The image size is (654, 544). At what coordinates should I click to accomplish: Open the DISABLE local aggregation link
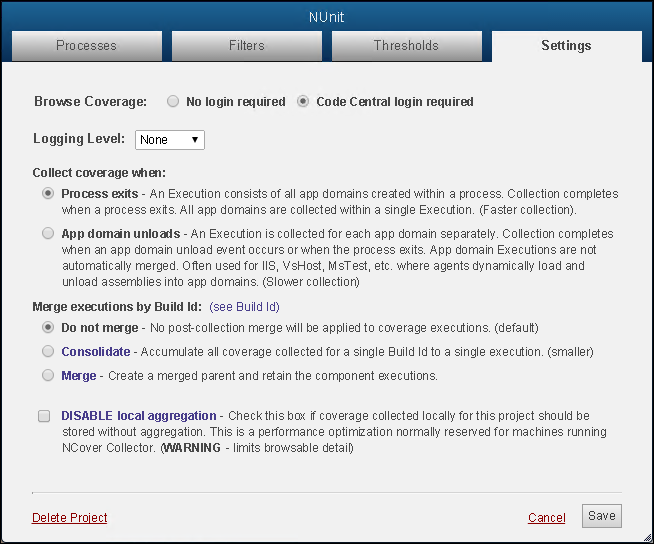pyautogui.click(x=138, y=416)
